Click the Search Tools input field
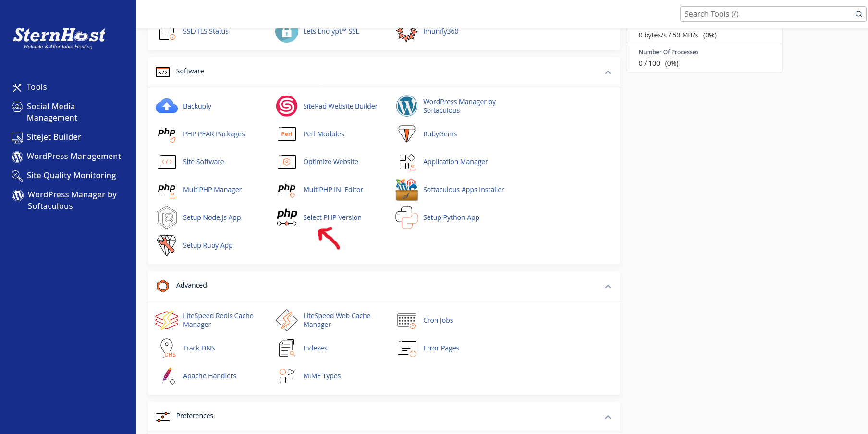 [x=768, y=14]
